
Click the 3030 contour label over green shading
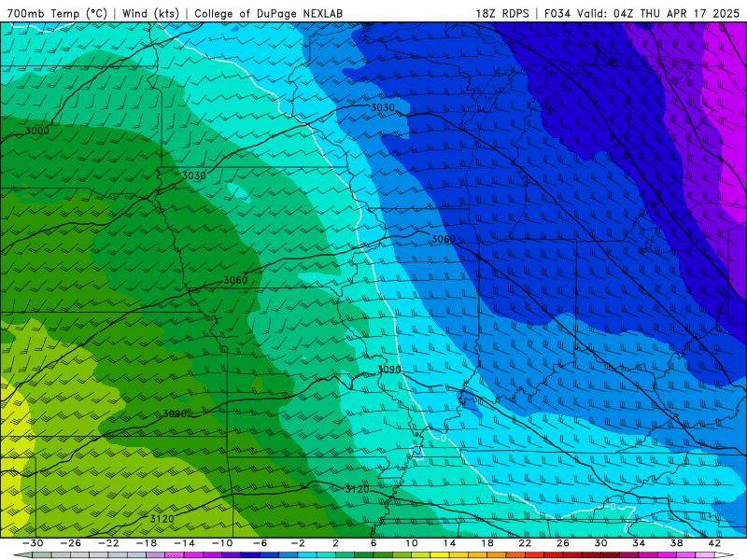194,175
